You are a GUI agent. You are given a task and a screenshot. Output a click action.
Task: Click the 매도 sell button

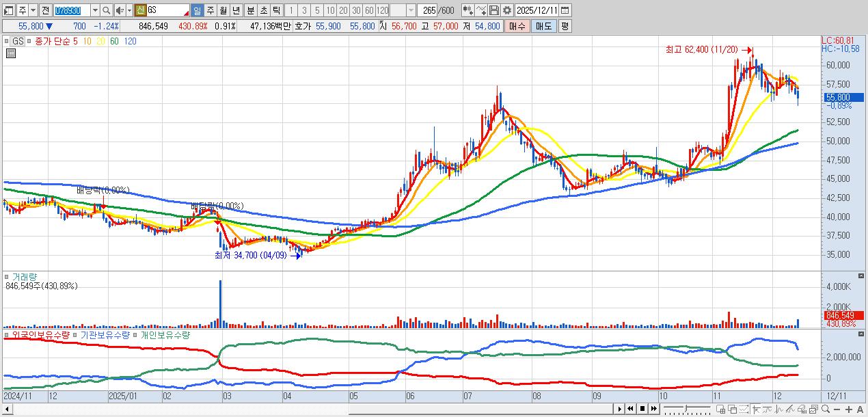[543, 26]
